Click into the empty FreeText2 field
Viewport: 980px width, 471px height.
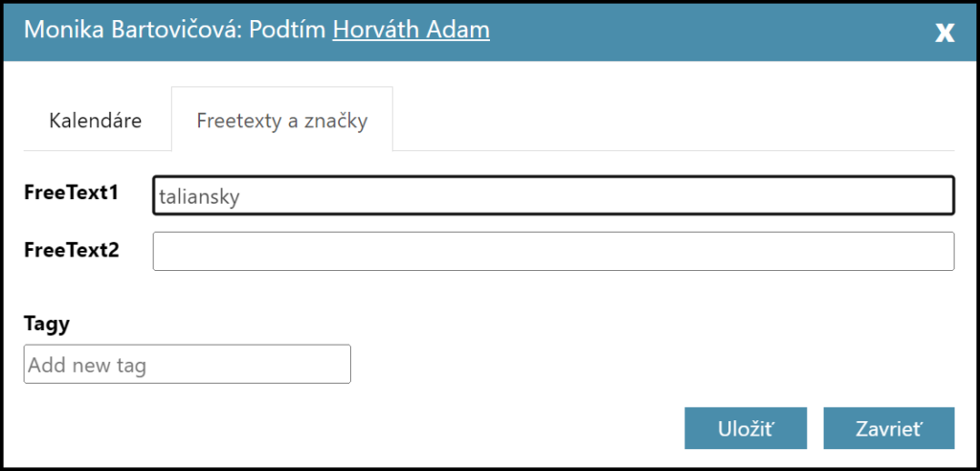click(x=553, y=251)
